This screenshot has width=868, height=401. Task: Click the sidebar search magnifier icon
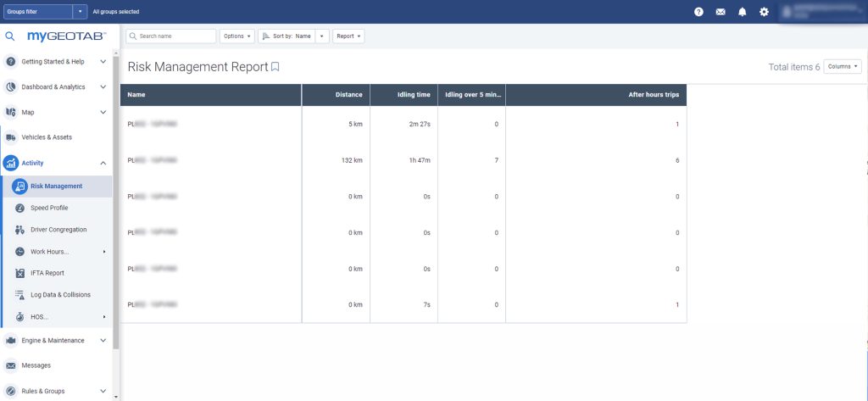(10, 36)
